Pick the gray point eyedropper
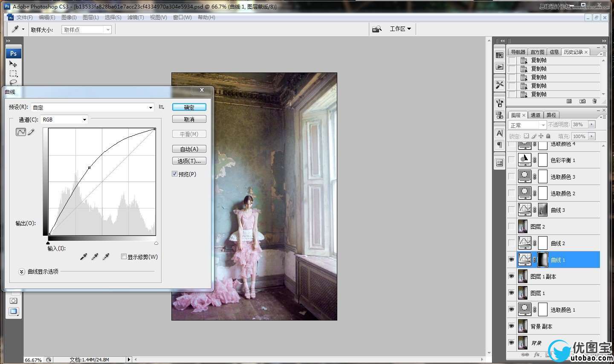This screenshot has height=364, width=614. pos(95,256)
